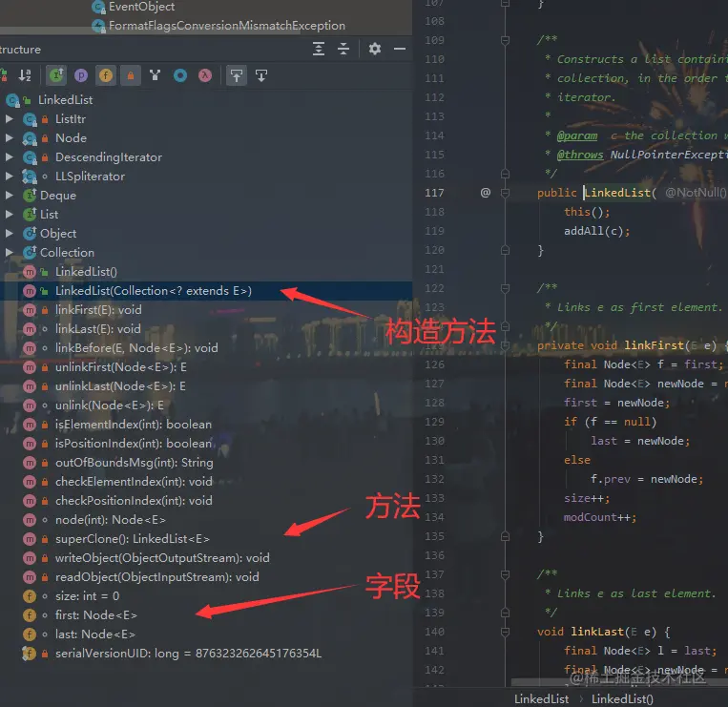The image size is (728, 707).
Task: Open Structure panel settings gear
Action: pyautogui.click(x=375, y=49)
